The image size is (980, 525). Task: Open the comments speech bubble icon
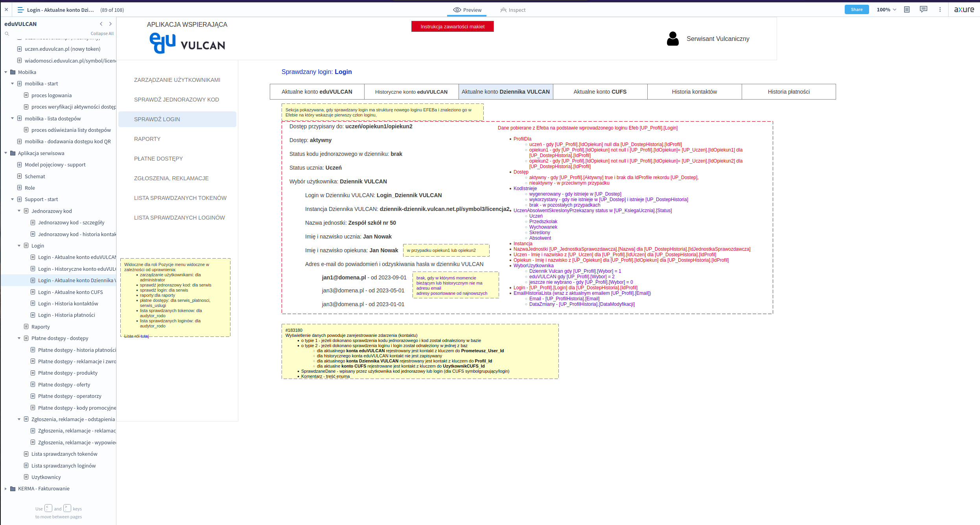point(923,10)
